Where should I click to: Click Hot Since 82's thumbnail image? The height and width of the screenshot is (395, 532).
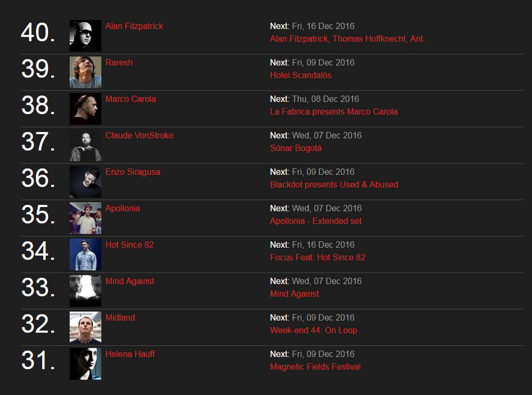[x=85, y=255]
